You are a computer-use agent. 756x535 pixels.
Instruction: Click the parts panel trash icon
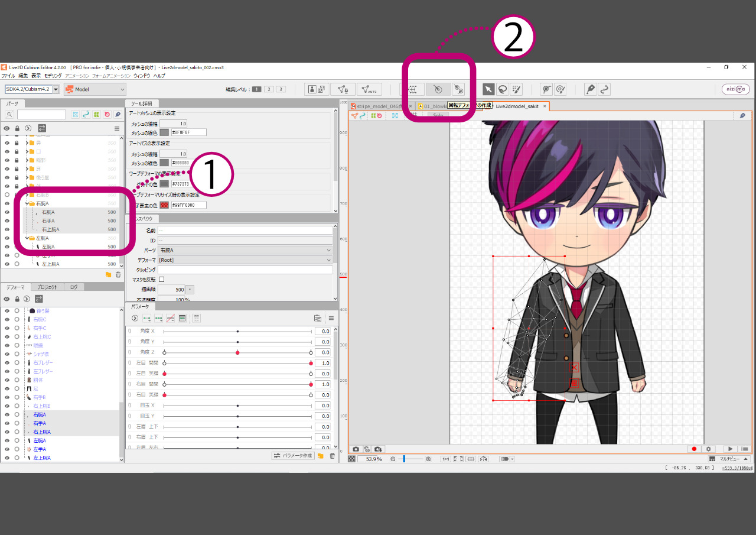pyautogui.click(x=118, y=274)
